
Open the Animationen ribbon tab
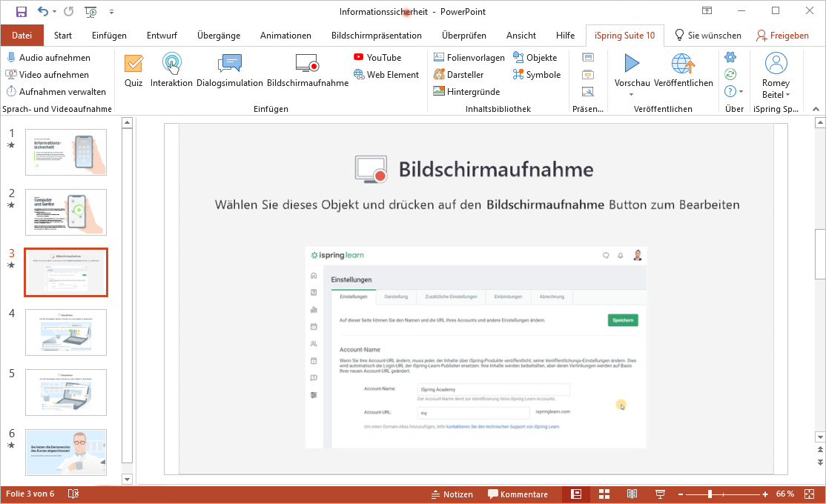(x=285, y=36)
